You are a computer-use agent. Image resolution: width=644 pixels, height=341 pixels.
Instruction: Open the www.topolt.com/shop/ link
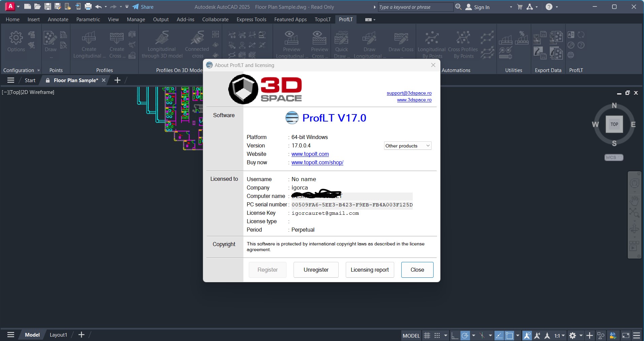click(x=317, y=162)
